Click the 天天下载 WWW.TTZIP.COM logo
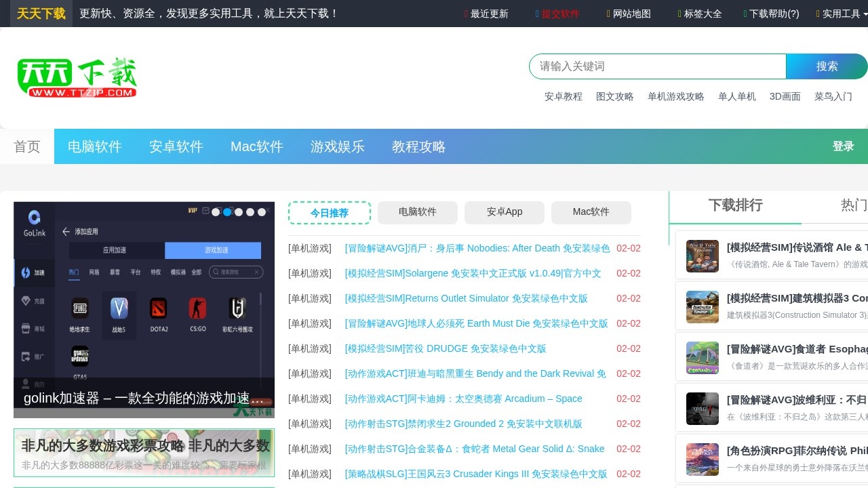Screen dimensions: 868x488 point(76,76)
